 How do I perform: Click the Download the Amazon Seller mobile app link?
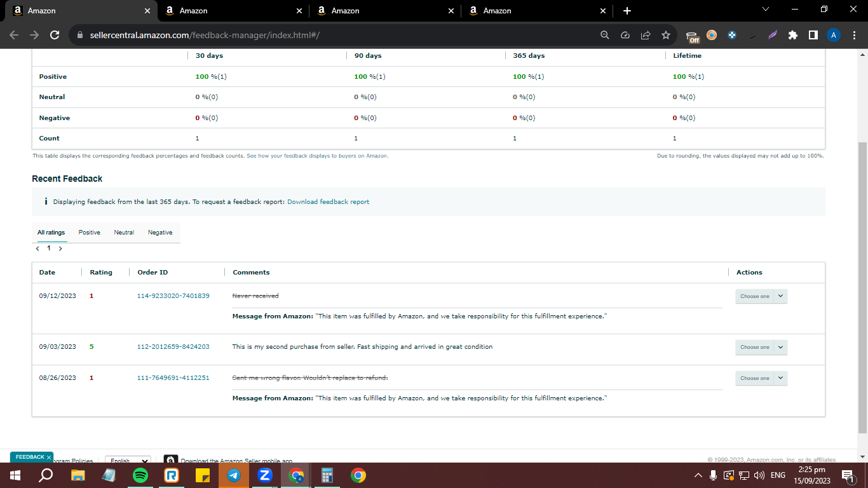coord(236,460)
